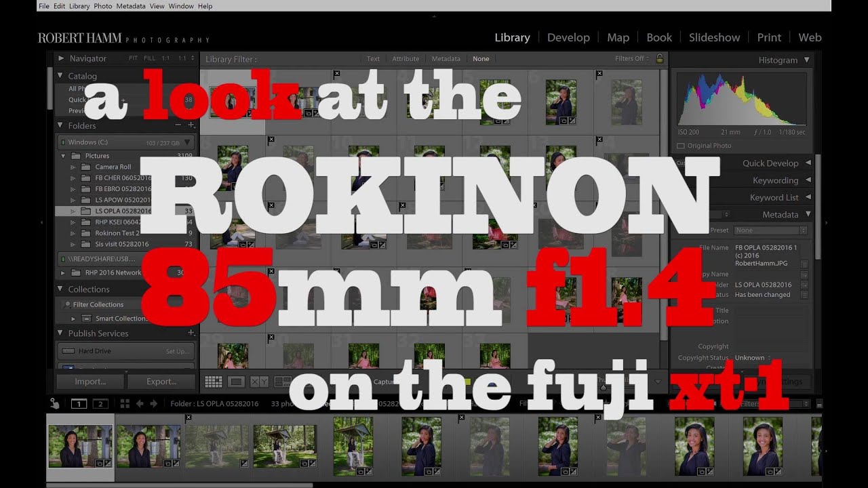Viewport: 868px width, 488px height.
Task: Set navigator zoom to FILL
Action: coord(149,59)
